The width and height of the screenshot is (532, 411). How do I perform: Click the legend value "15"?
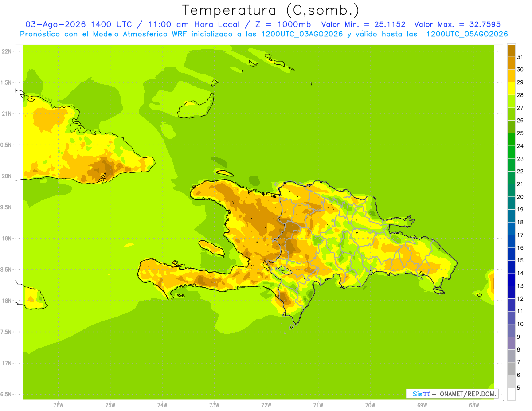pos(520,260)
